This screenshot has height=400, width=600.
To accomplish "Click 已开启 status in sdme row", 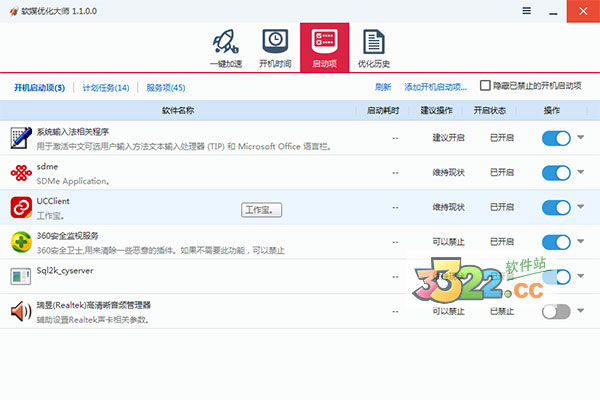I will (x=502, y=173).
